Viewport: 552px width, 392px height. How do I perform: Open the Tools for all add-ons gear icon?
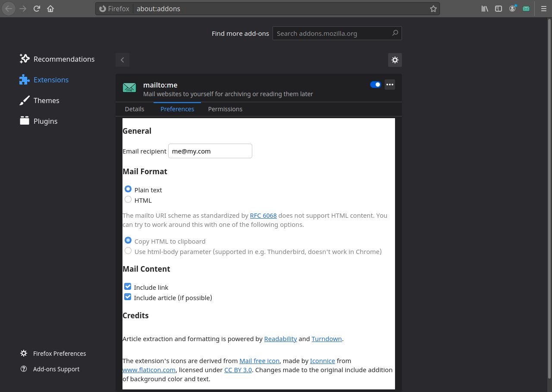pos(395,60)
